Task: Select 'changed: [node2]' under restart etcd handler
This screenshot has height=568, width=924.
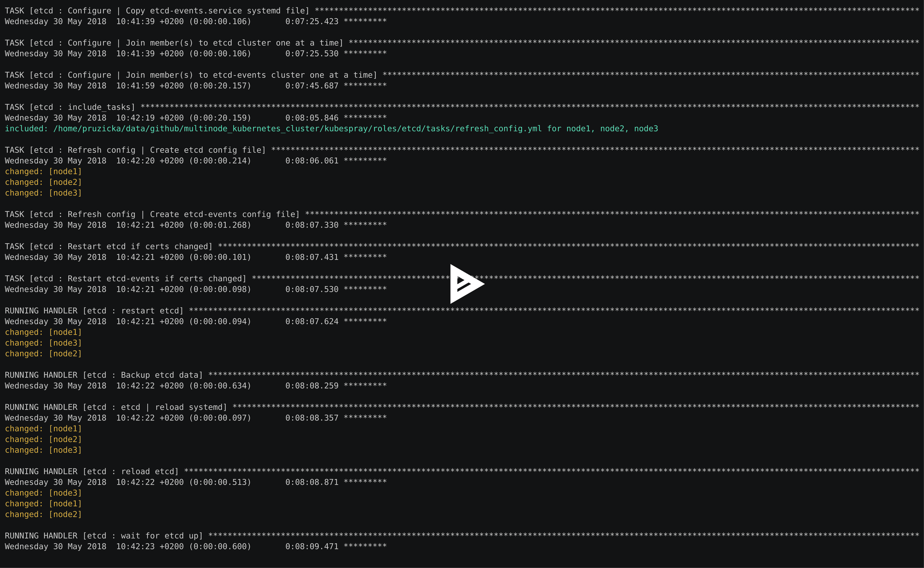Action: (x=43, y=354)
